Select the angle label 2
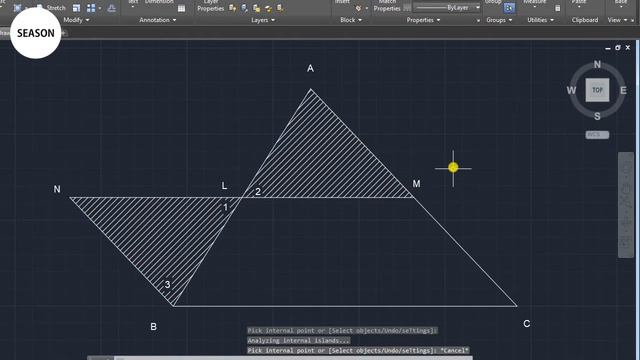Screen dimensions: 640x360 click(x=258, y=192)
